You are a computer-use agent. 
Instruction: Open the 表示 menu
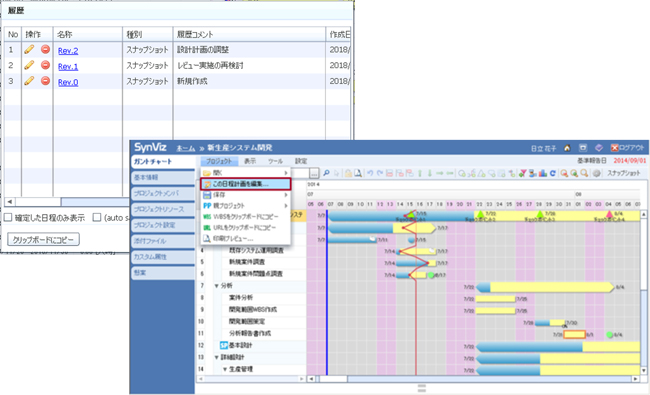pos(250,161)
